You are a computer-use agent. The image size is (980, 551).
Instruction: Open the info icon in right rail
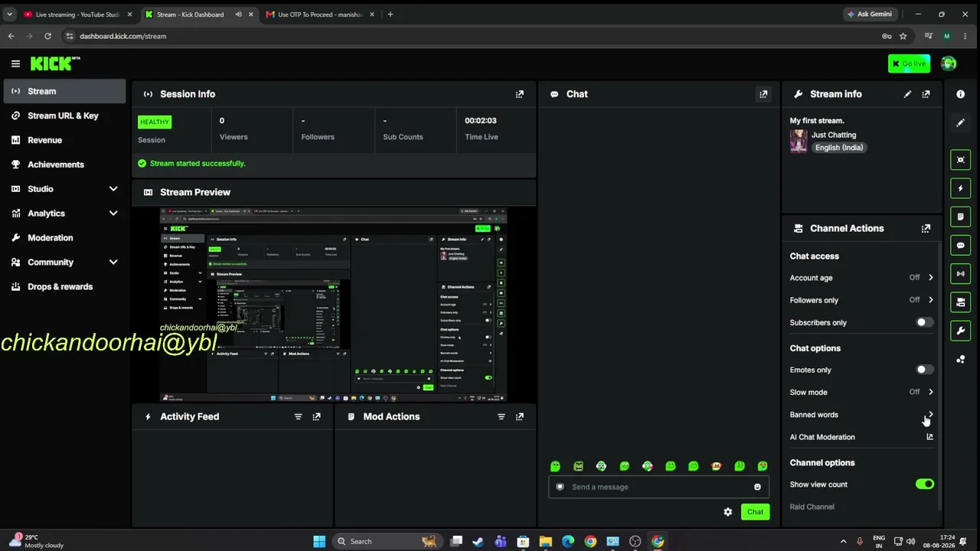pyautogui.click(x=960, y=94)
